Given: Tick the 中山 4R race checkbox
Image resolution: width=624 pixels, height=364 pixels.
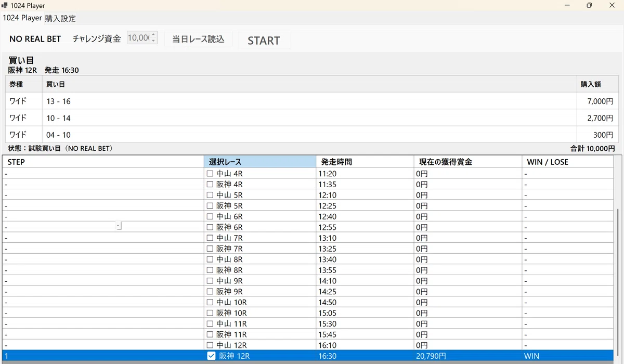Looking at the screenshot, I should (210, 174).
